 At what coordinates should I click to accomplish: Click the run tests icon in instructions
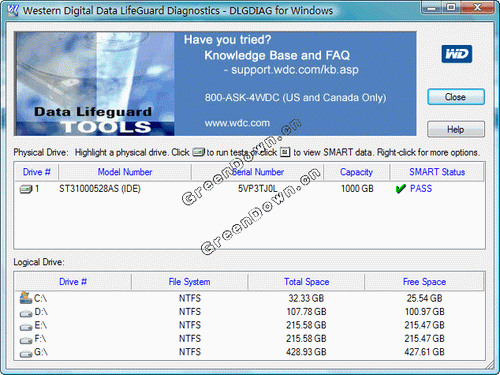(x=199, y=153)
